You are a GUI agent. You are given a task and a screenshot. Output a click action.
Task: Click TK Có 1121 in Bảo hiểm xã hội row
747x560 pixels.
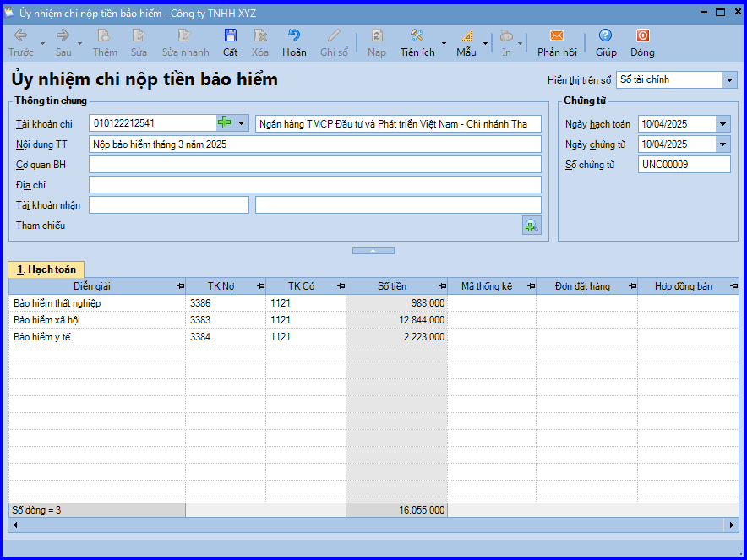tap(306, 320)
